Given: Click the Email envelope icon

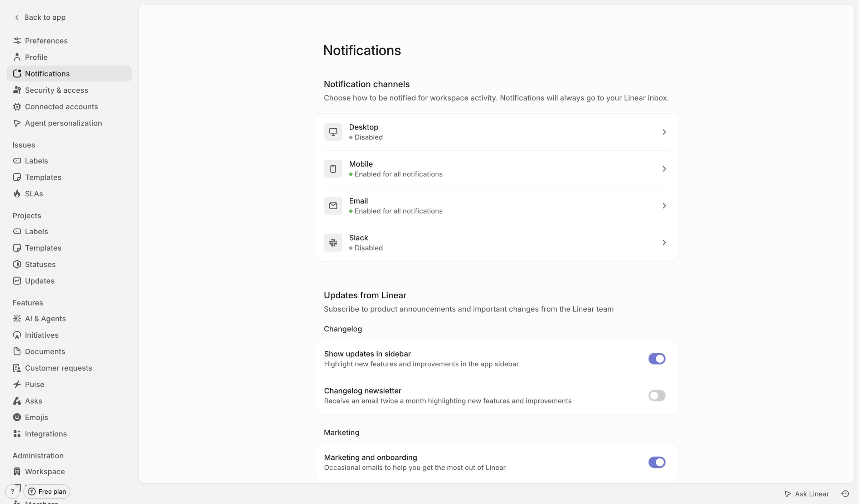Looking at the screenshot, I should (x=333, y=206).
